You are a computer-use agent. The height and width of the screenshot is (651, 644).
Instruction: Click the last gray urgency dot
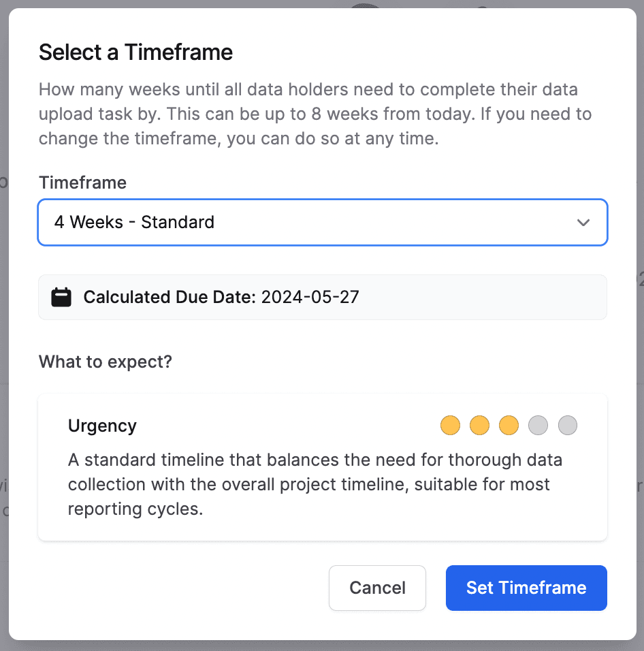click(568, 426)
